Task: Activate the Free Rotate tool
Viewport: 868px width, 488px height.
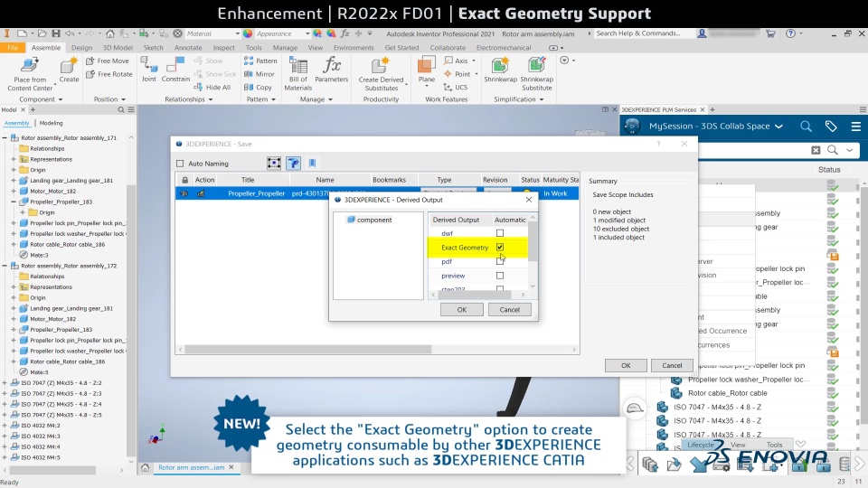Action: (x=109, y=74)
